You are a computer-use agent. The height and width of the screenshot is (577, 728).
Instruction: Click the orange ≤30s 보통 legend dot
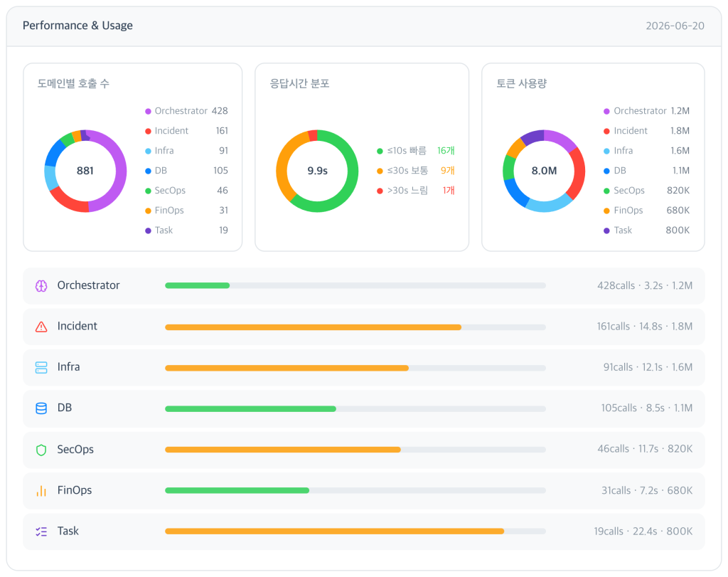point(380,171)
